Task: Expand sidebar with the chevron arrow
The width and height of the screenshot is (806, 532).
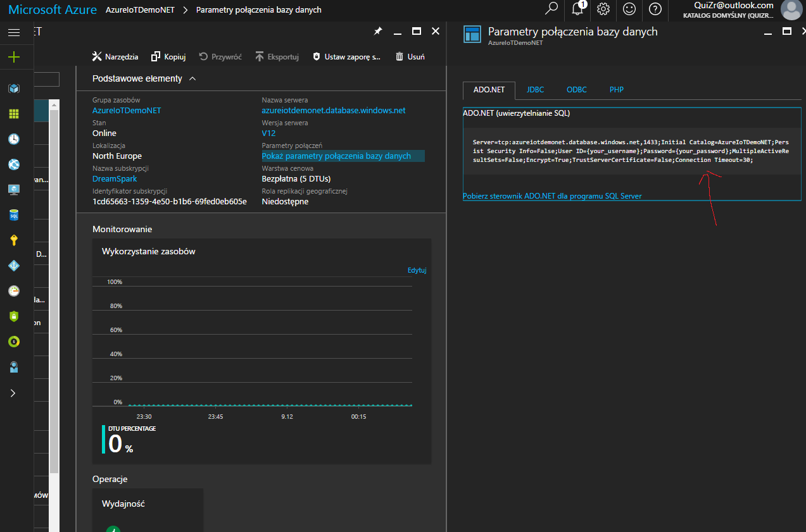Action: 13,393
